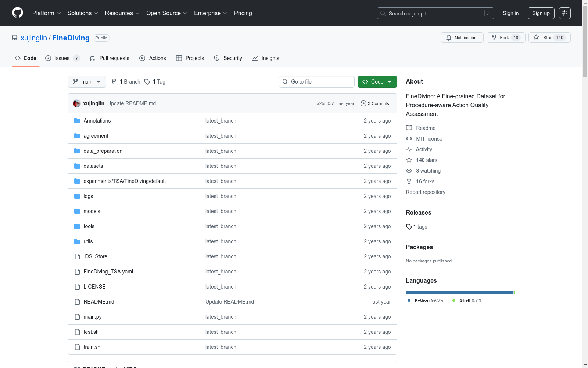The height and width of the screenshot is (368, 588).
Task: Click the watching eye icon
Action: [x=409, y=171]
